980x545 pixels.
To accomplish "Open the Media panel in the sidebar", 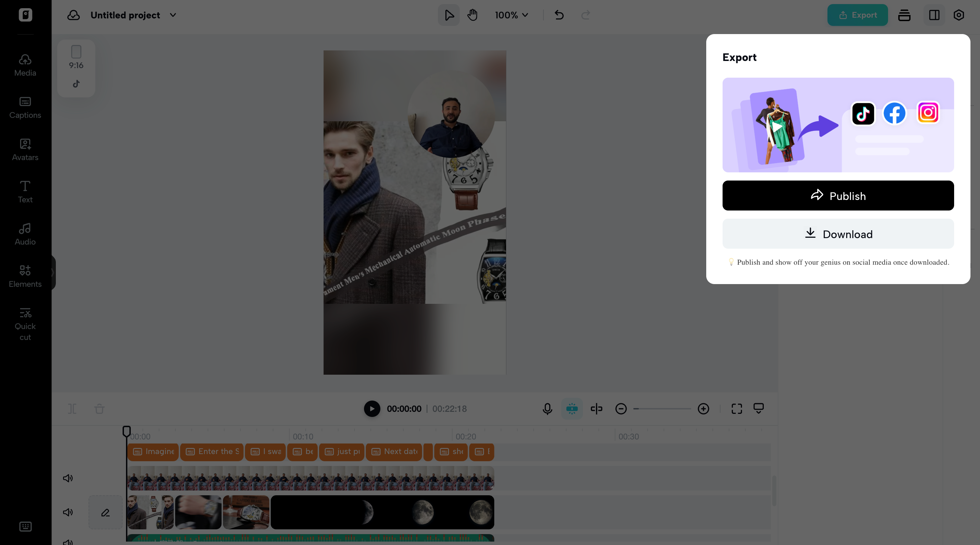I will pos(25,65).
